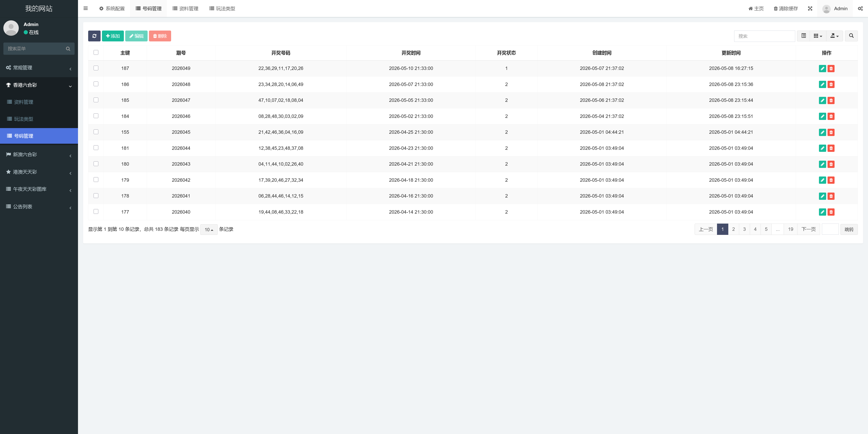Check the row 181 checkbox
The height and width of the screenshot is (434, 868).
point(96,147)
